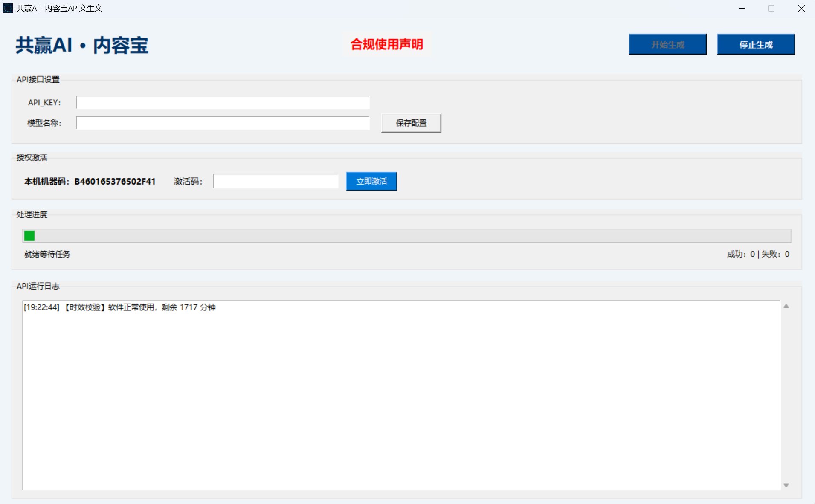Click the 共赢AI • 内容宝 heading
Screen dimensions: 815x504
click(82, 45)
